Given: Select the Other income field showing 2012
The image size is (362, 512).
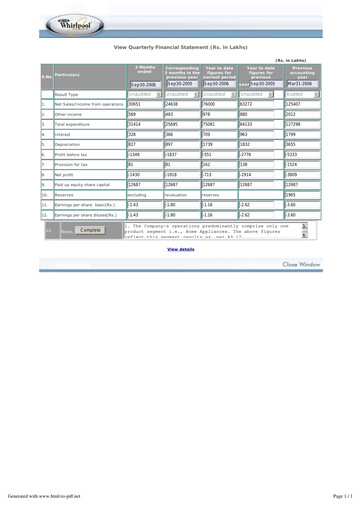Looking at the screenshot, I should pyautogui.click(x=303, y=114).
